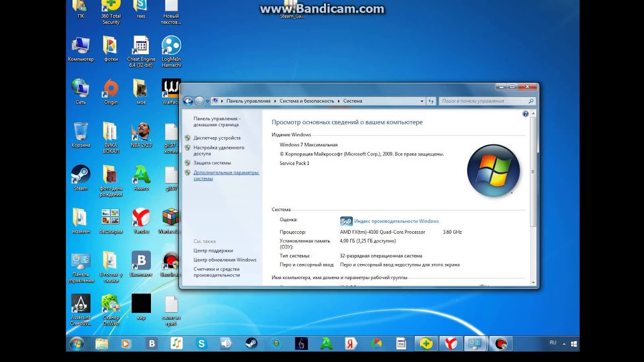Open Дополнительные параметры системы link
The width and height of the screenshot is (644, 362).
pyautogui.click(x=226, y=175)
